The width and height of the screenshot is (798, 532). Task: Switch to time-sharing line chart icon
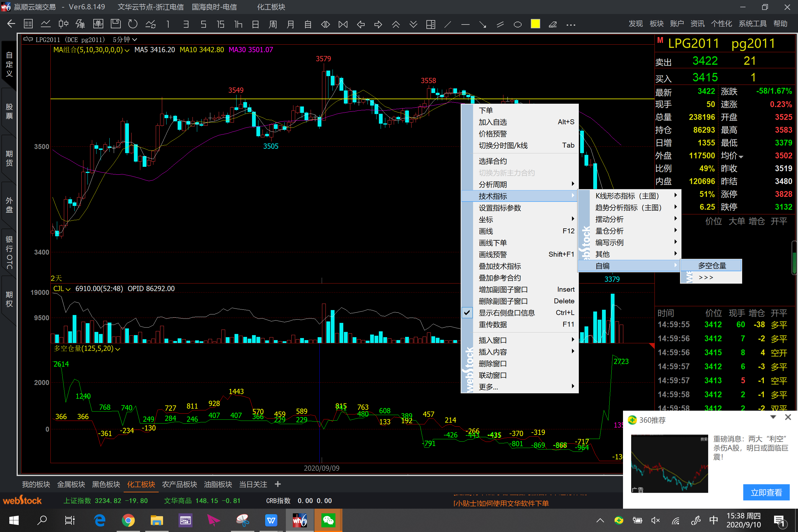click(46, 24)
